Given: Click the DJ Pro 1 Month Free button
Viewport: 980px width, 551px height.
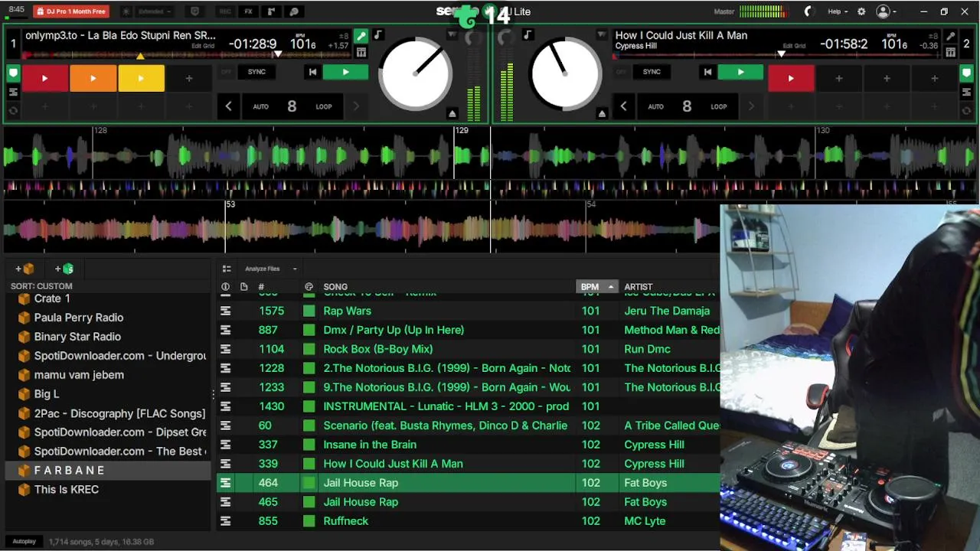Looking at the screenshot, I should tap(71, 11).
